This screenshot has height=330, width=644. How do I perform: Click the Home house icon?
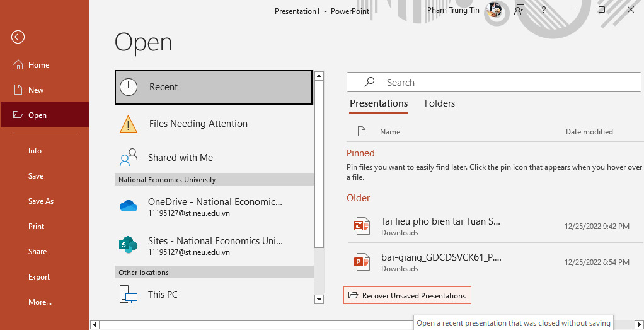[x=18, y=64]
